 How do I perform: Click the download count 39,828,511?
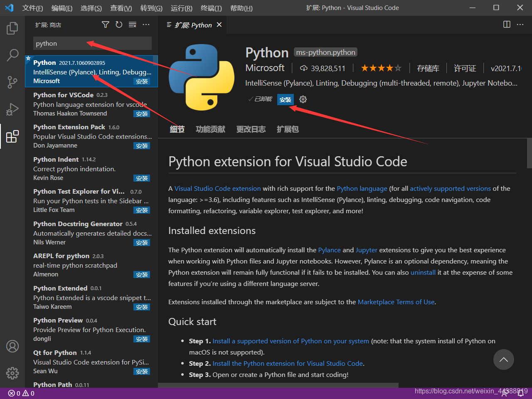tap(323, 68)
